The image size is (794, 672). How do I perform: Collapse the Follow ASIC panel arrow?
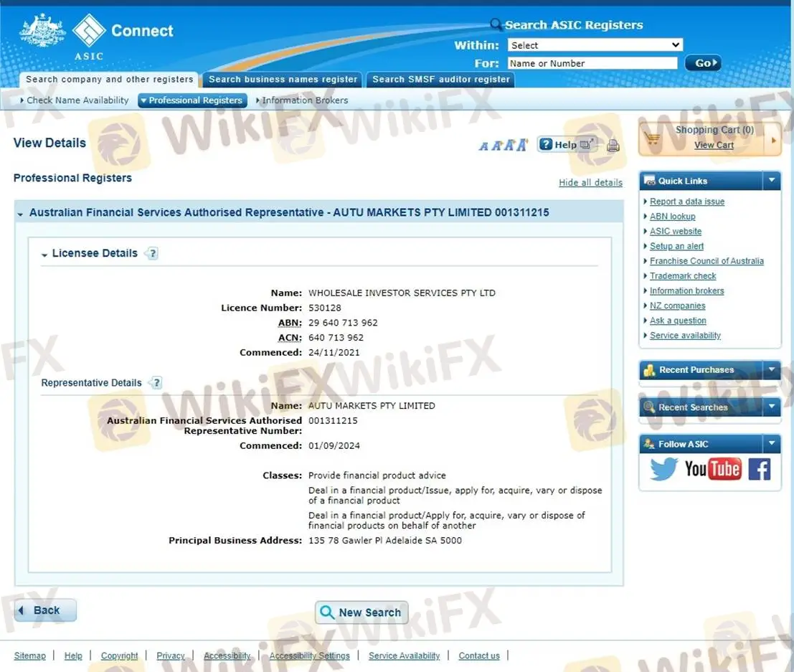[x=772, y=444]
